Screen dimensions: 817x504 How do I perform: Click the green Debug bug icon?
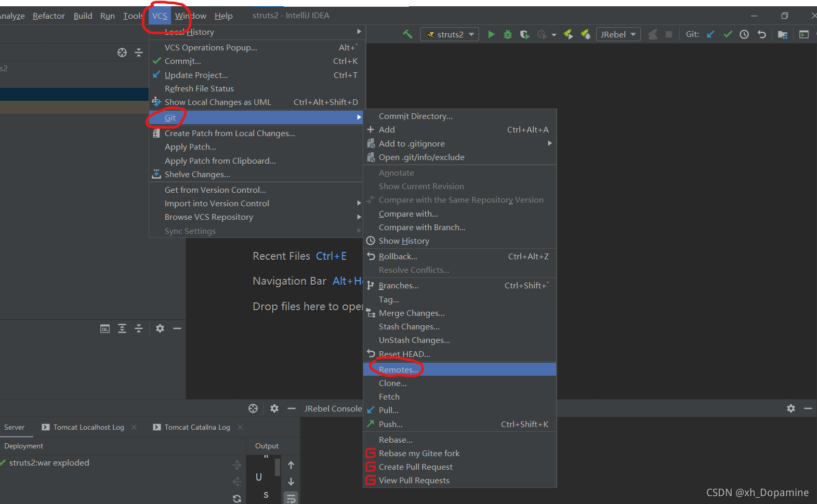coord(508,34)
